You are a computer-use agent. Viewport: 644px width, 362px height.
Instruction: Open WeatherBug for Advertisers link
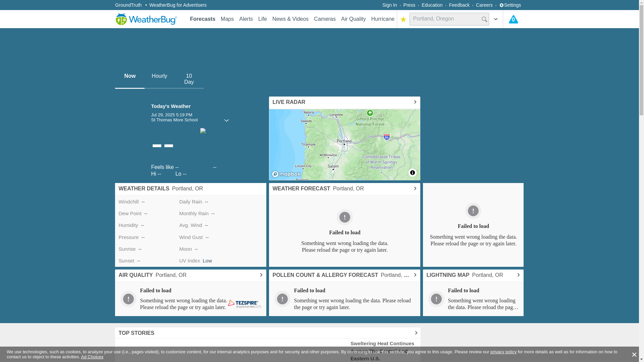(178, 5)
